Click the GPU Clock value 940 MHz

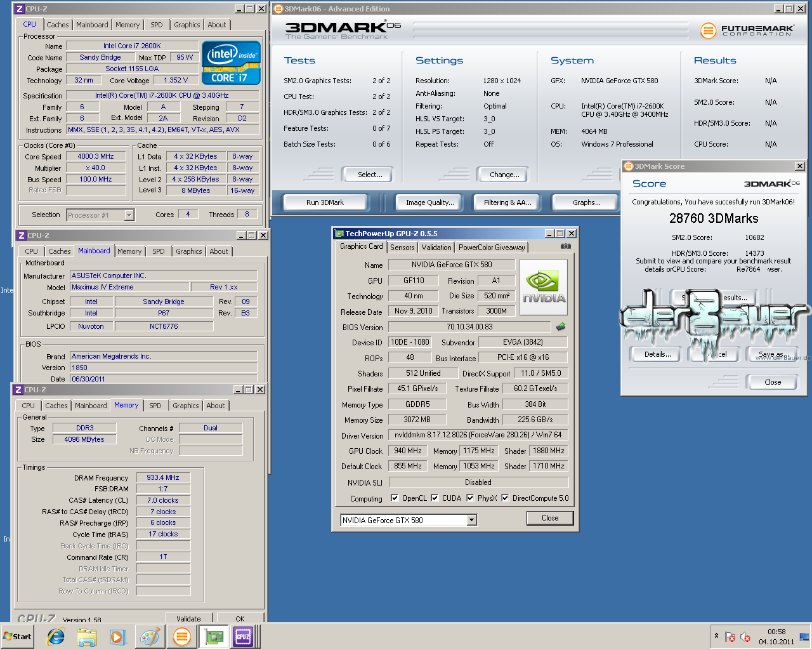pyautogui.click(x=408, y=451)
